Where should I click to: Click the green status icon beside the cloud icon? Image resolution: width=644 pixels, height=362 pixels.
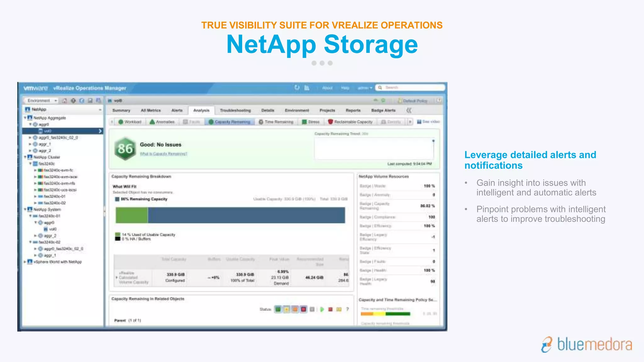coord(383,101)
